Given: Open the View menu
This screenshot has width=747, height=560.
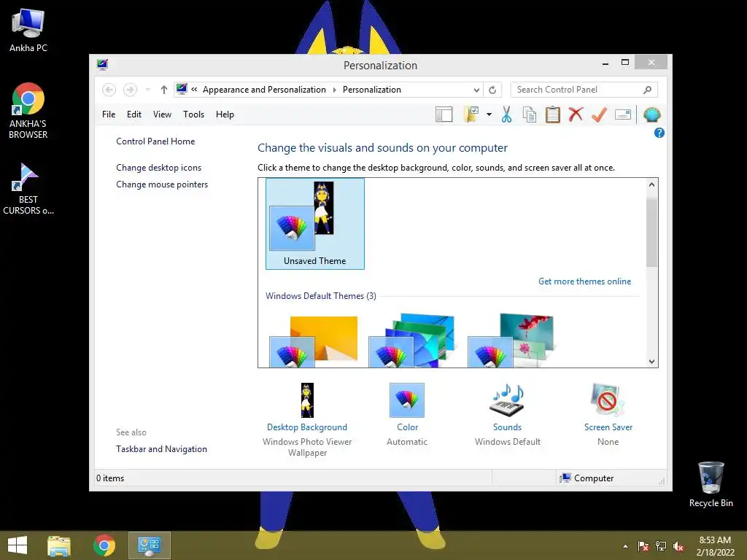Looking at the screenshot, I should tap(162, 114).
